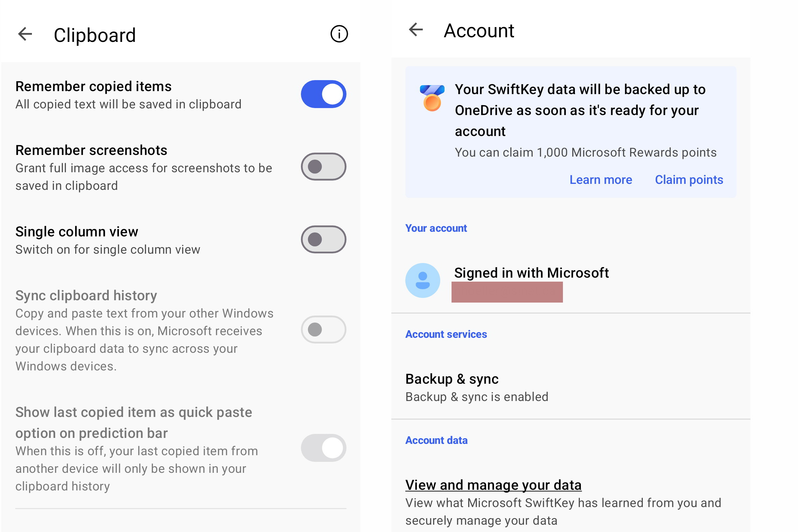Enable Single column view switch
The width and height of the screenshot is (798, 532).
323,239
